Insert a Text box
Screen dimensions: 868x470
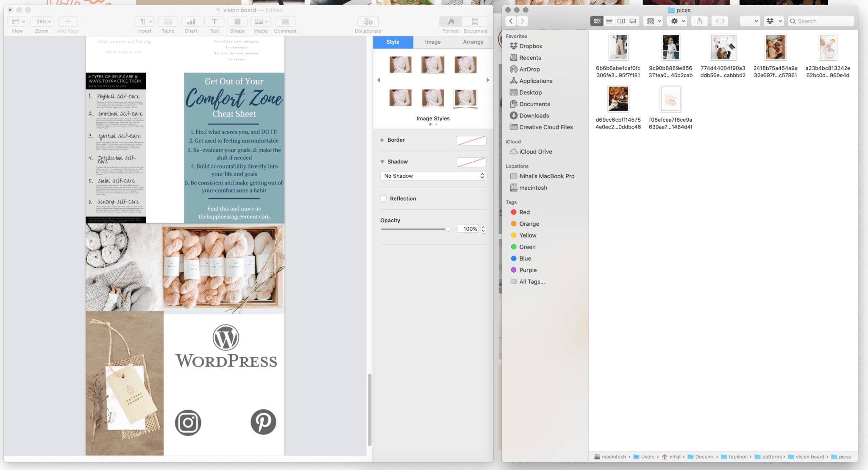click(214, 21)
